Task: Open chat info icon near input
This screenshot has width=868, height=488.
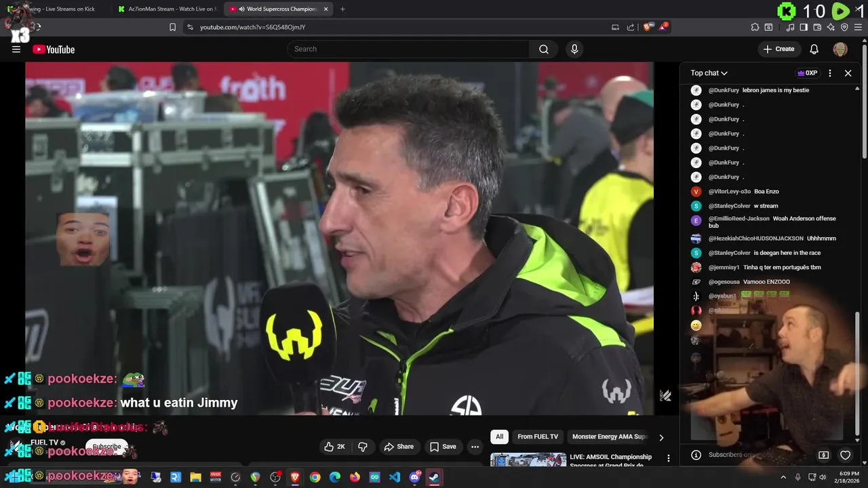Action: pos(696,455)
